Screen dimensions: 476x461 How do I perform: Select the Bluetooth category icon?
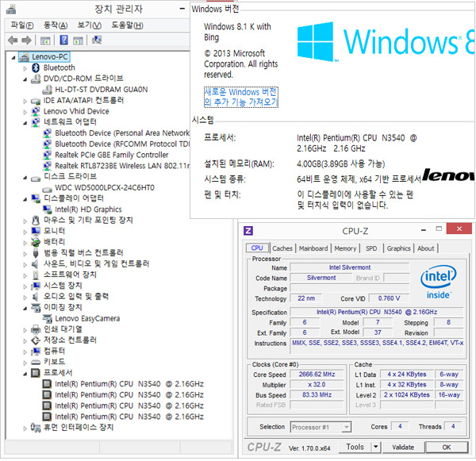tap(36, 67)
